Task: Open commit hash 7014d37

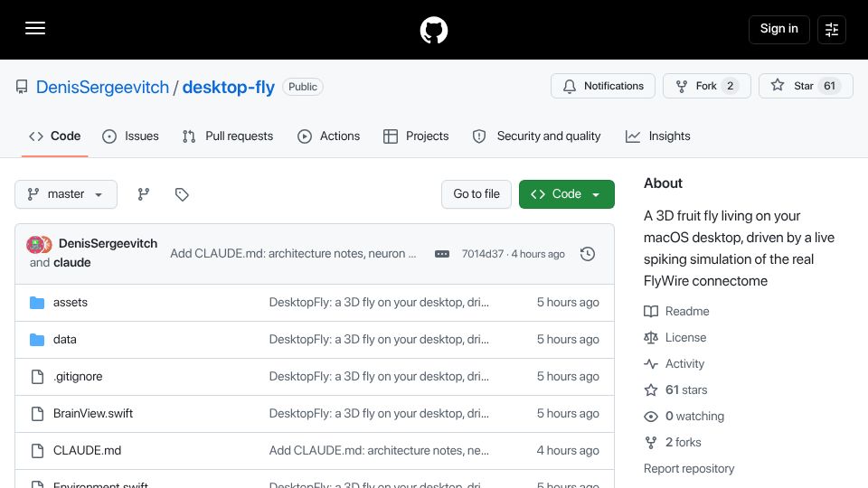Action: click(x=483, y=254)
